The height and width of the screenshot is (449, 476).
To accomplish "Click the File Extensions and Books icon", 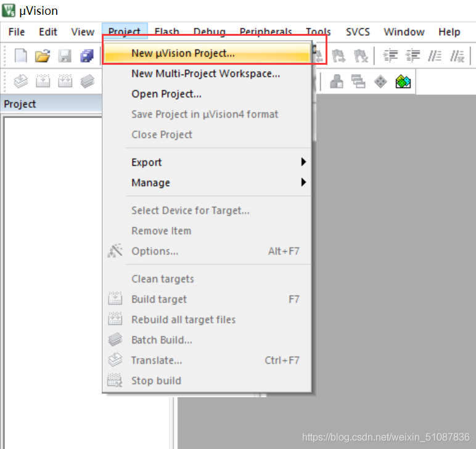I will 337,81.
